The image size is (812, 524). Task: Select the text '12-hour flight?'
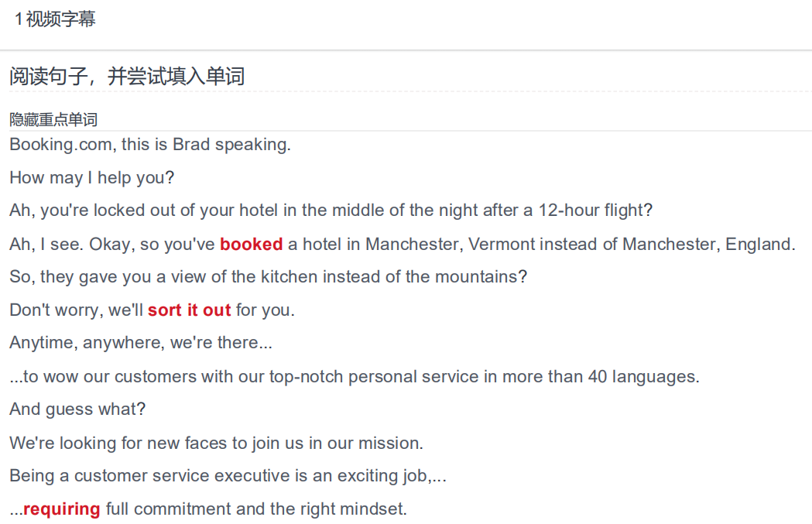[x=595, y=211]
